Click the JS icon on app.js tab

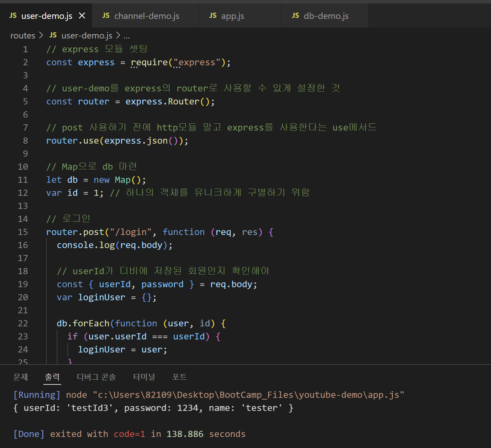[213, 16]
